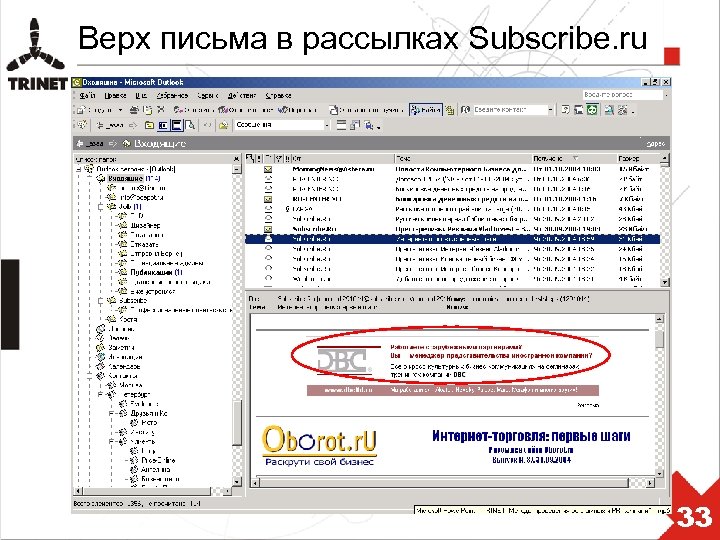720x540 pixels.
Task: Collapse the Subscribe folder expander
Action: [101, 301]
